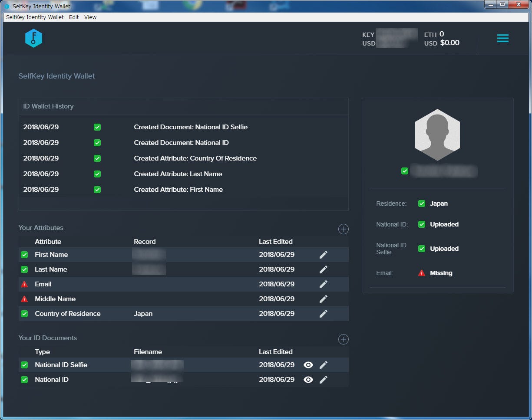Click the Missing email status text
The image size is (532, 420).
click(441, 273)
